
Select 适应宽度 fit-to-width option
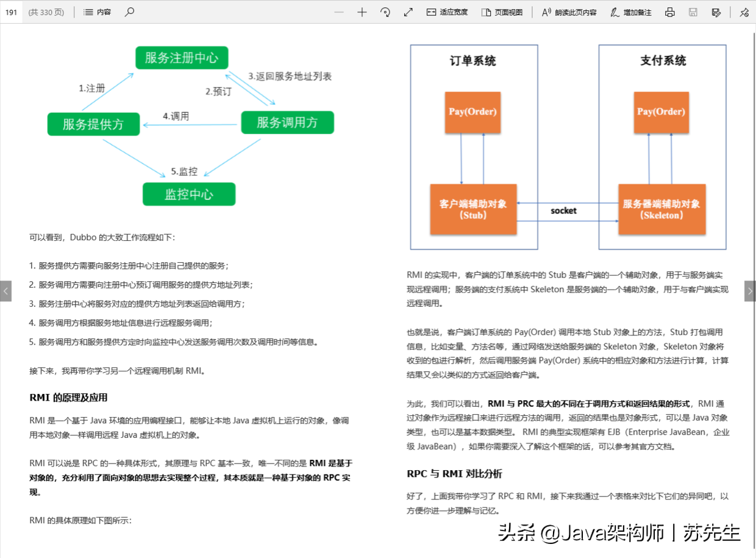point(447,12)
